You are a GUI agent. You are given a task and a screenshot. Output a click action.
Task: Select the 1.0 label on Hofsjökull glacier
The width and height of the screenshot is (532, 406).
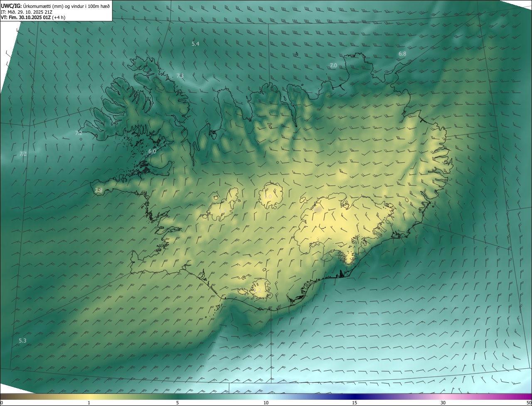[x=268, y=196]
